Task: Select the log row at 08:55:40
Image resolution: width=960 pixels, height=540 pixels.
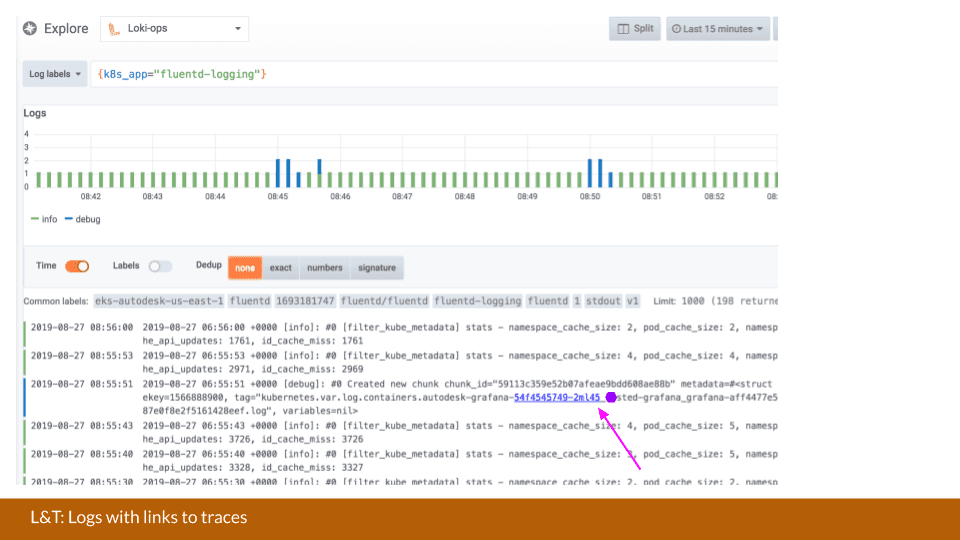Action: click(401, 460)
